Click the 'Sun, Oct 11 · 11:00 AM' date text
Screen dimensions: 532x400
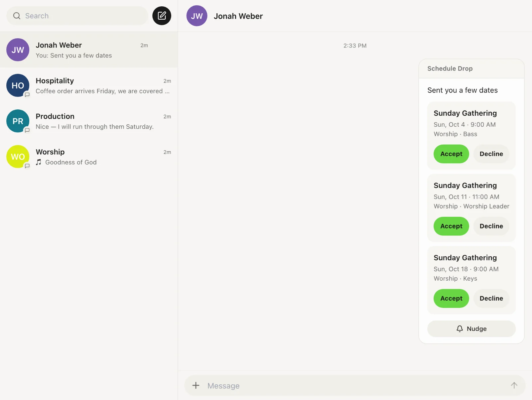(x=466, y=197)
